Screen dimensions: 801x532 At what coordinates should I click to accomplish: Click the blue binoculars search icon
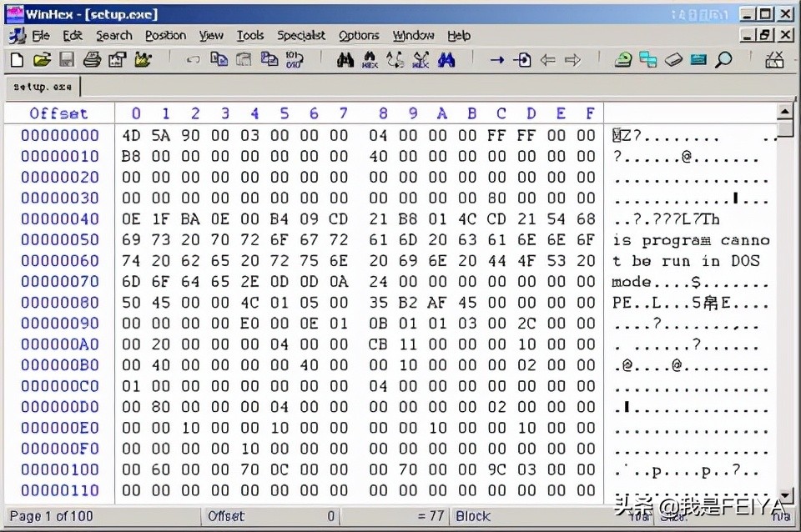(446, 60)
